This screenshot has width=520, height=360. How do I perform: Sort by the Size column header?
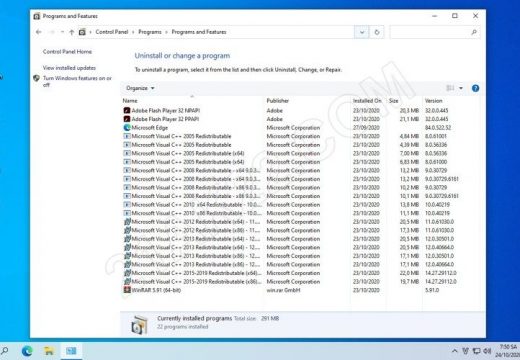pos(404,101)
